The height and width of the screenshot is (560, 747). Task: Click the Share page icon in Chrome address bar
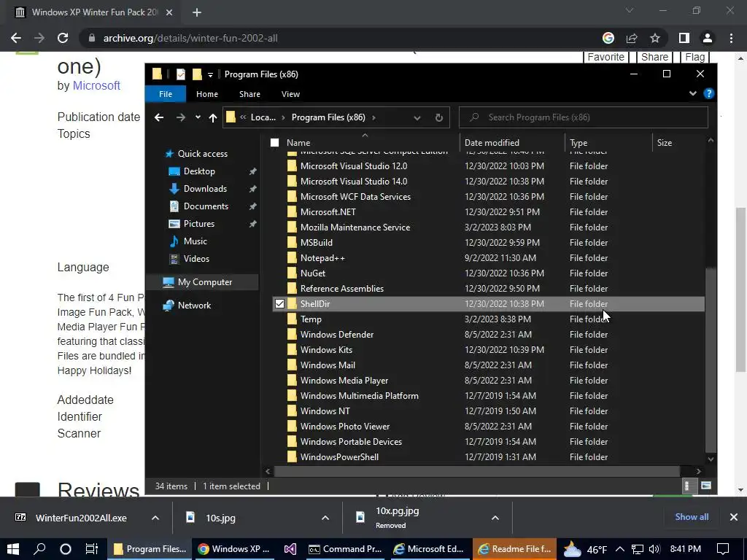point(632,38)
